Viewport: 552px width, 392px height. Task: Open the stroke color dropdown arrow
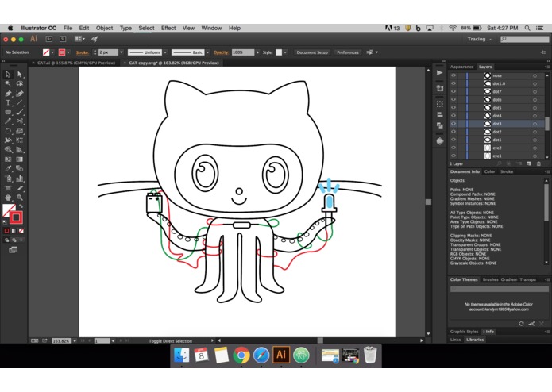pyautogui.click(x=68, y=52)
